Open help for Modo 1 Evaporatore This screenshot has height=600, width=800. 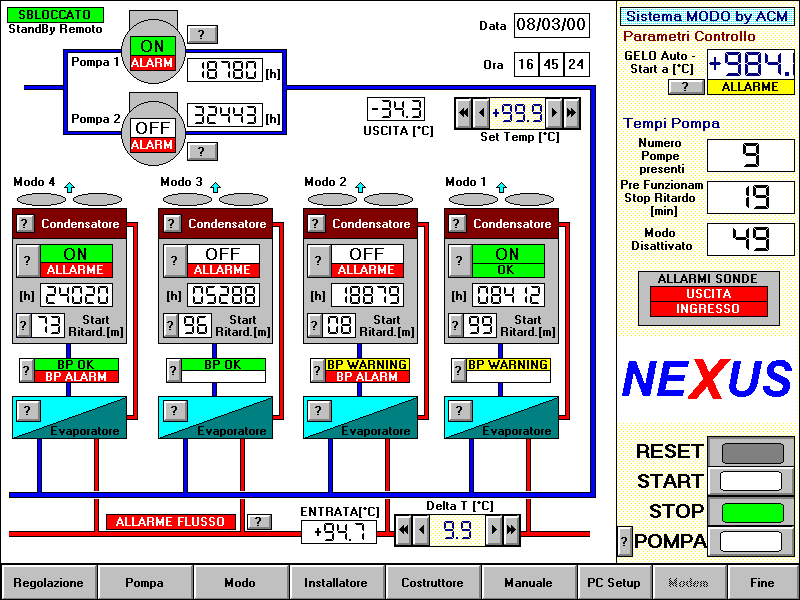458,410
